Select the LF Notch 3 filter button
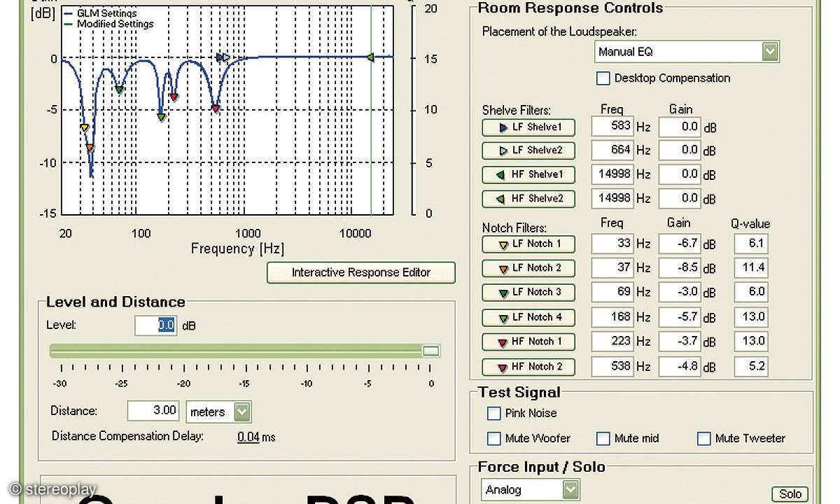This screenshot has height=504, width=840. [x=528, y=293]
